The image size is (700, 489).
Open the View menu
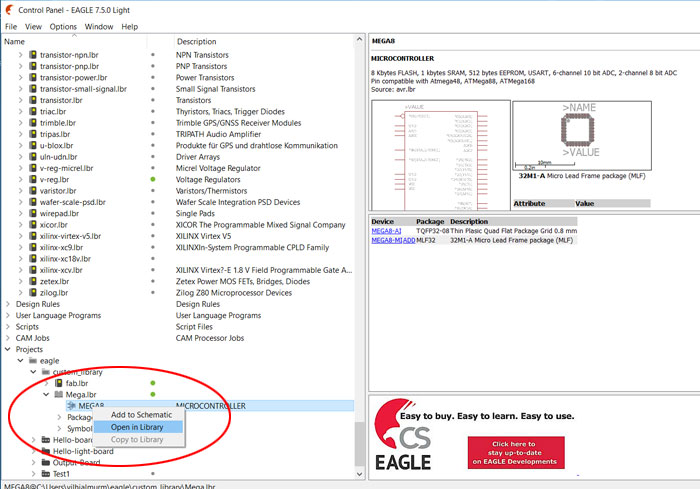(33, 26)
